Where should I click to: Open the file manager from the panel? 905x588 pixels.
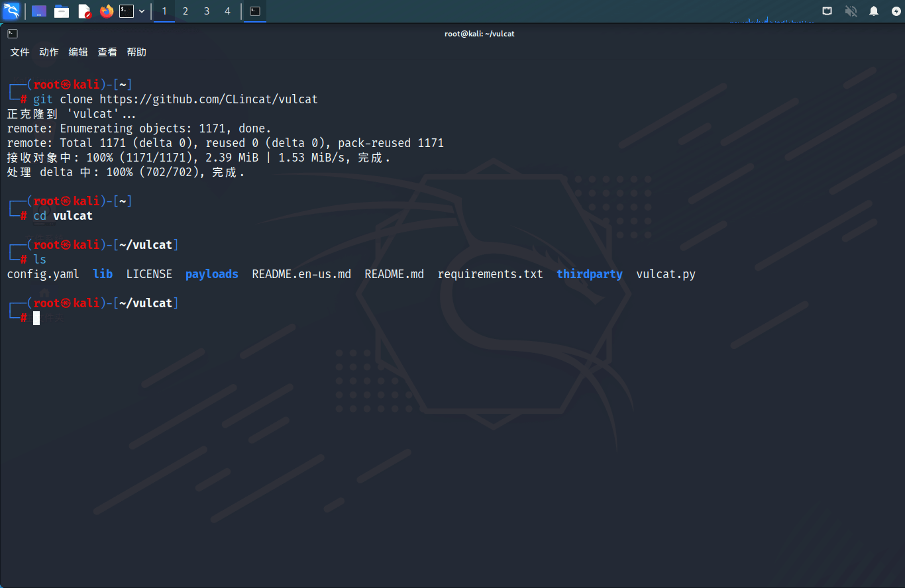click(62, 11)
